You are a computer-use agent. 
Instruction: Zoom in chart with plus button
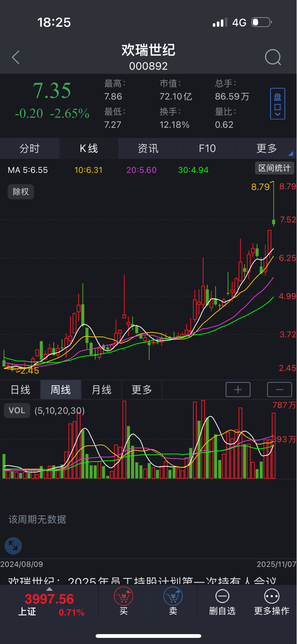point(238,389)
